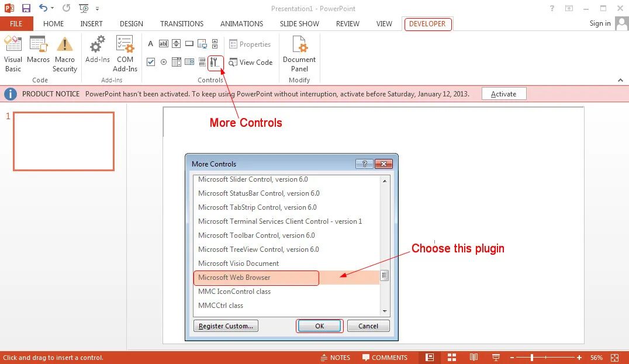The image size is (629, 364).
Task: Select Microsoft Web Browser in list
Action: coord(286,278)
